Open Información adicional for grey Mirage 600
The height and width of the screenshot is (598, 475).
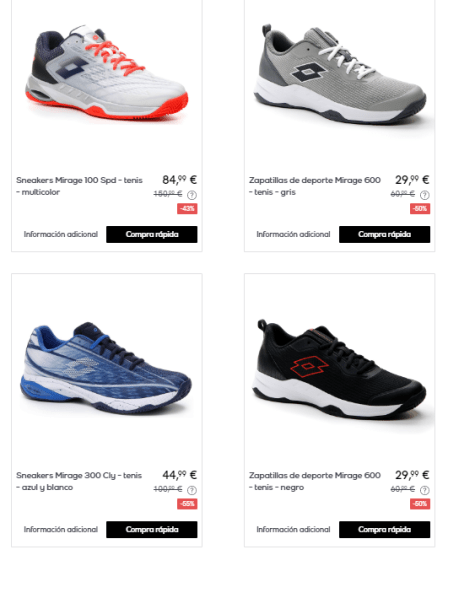293,234
